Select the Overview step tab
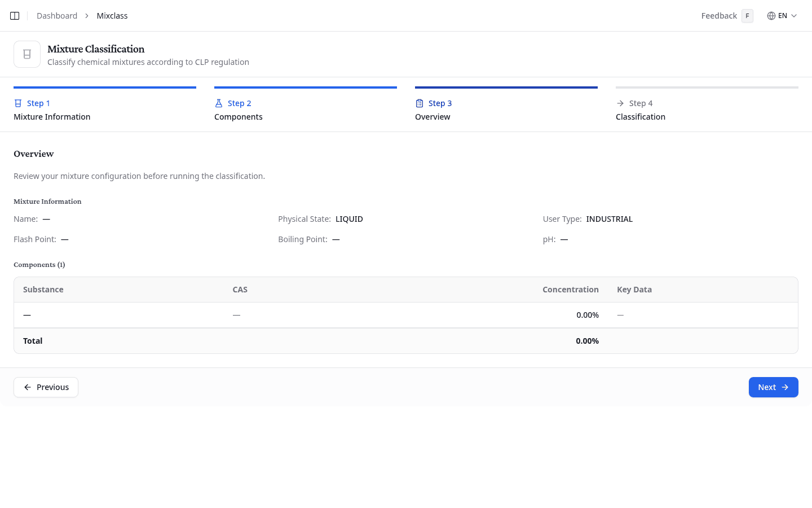The width and height of the screenshot is (812, 508). point(433,117)
